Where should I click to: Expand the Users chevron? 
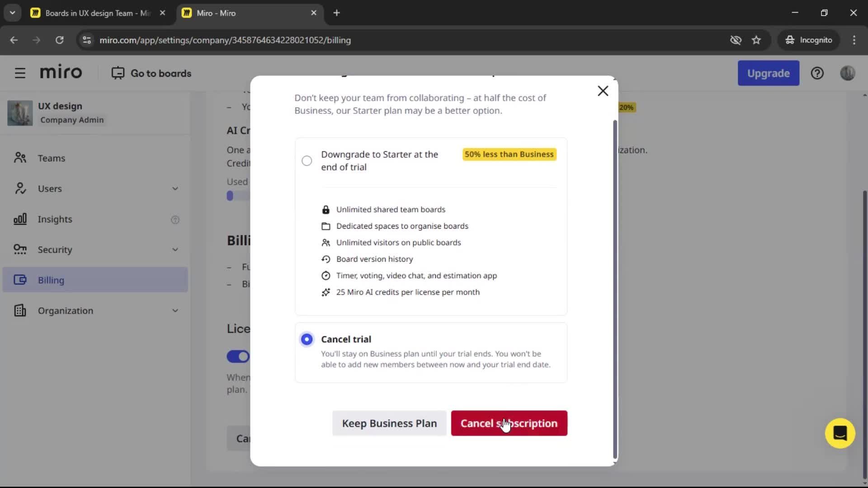[175, 189]
